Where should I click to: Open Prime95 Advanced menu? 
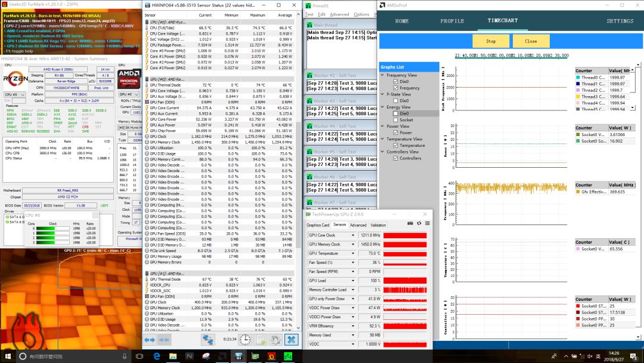[x=339, y=14]
